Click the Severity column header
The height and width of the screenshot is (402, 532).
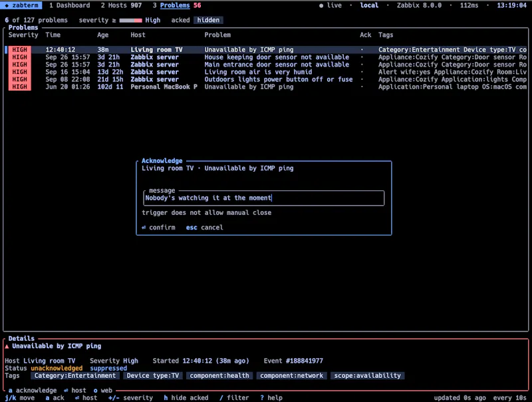[23, 35]
